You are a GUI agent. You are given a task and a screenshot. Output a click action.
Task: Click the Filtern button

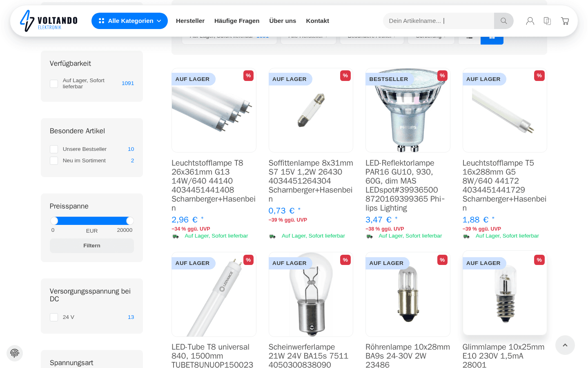[92, 246]
